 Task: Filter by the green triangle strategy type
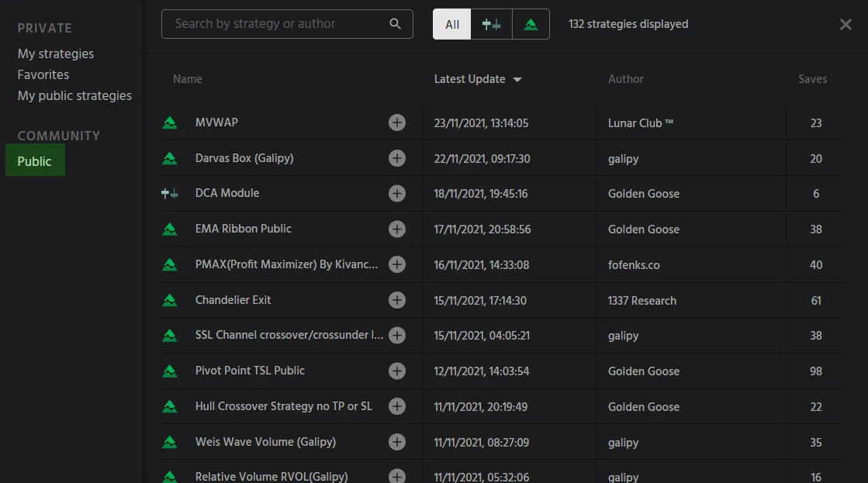tap(531, 24)
